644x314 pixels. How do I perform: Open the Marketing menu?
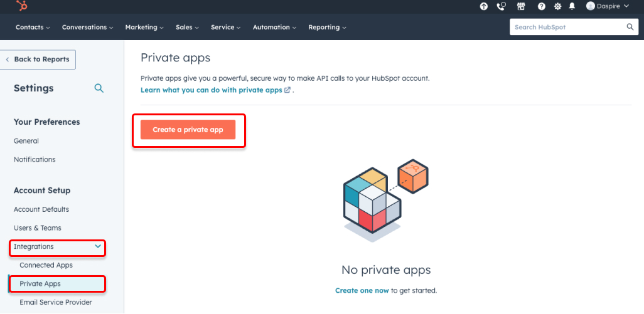coord(144,27)
